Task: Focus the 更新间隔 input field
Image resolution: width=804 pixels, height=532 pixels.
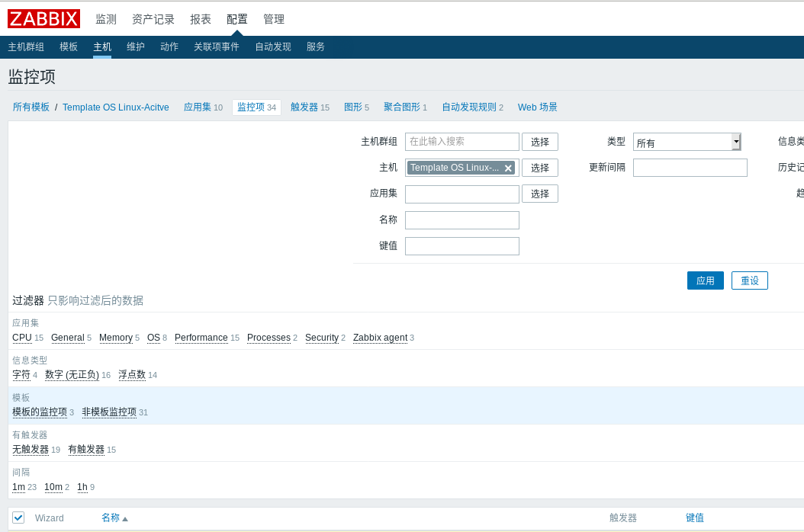Action: 690,168
